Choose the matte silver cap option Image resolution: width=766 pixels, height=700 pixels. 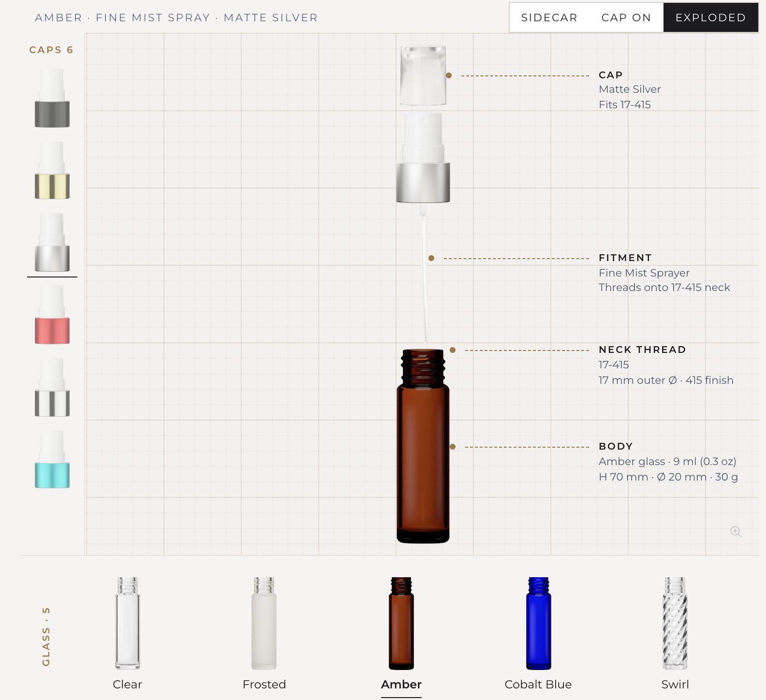pos(52,243)
